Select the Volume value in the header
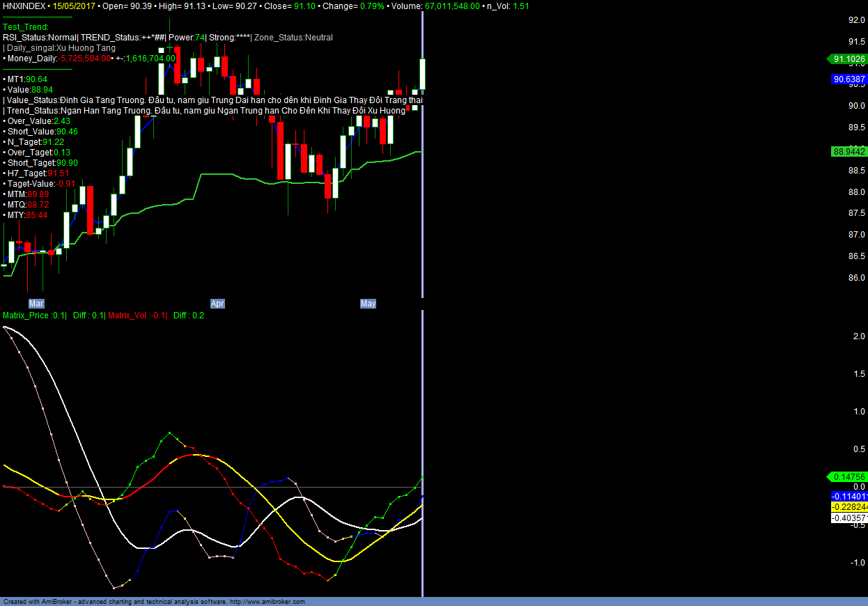 pyautogui.click(x=452, y=6)
